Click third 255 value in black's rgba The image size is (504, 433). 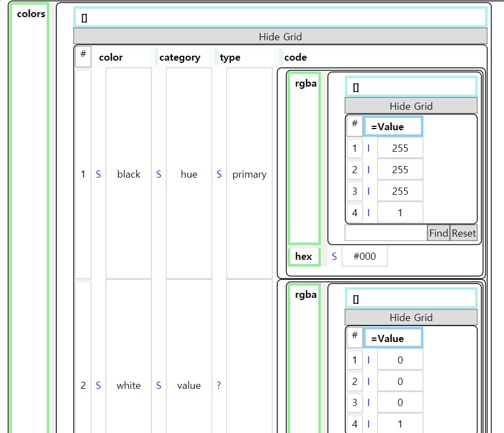(400, 191)
